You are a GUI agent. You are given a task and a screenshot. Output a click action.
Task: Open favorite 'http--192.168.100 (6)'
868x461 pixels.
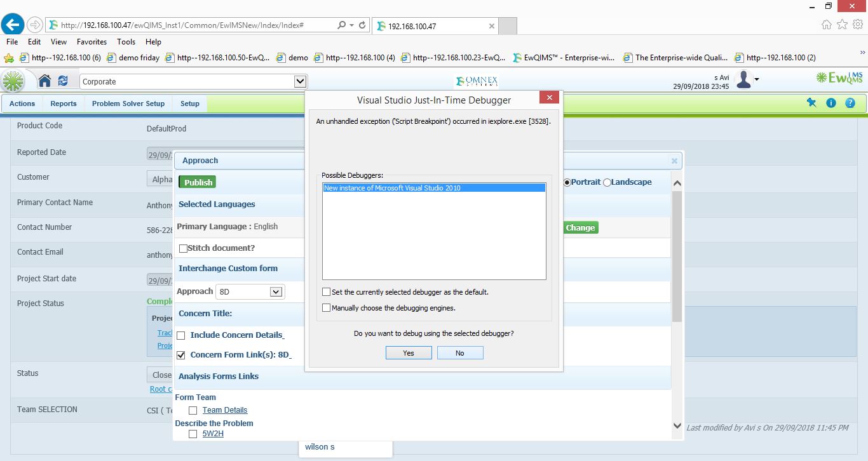point(60,58)
